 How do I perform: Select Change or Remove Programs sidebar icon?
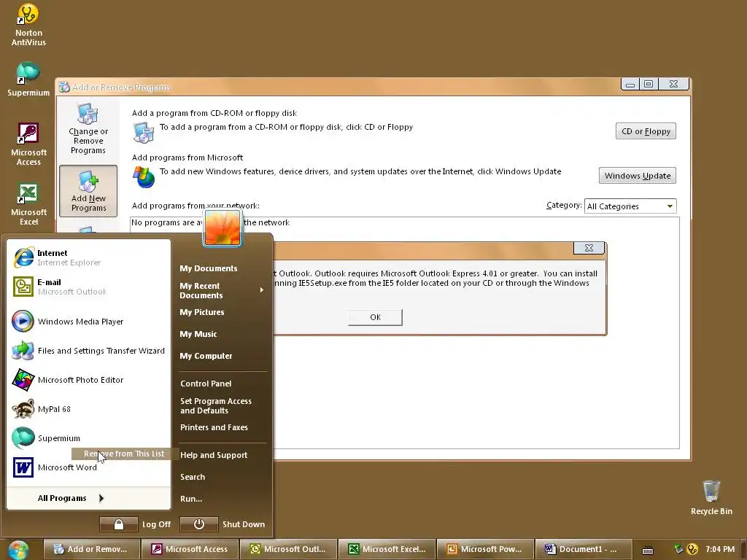click(88, 128)
